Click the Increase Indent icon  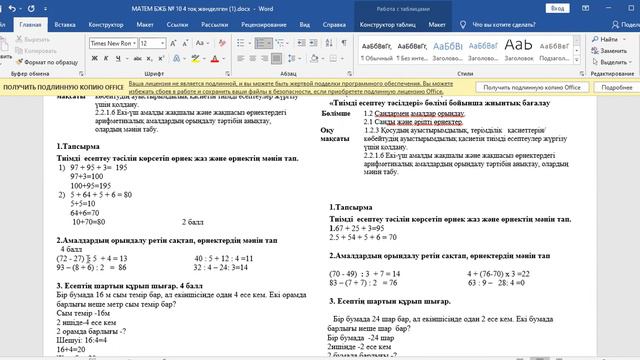click(x=313, y=43)
